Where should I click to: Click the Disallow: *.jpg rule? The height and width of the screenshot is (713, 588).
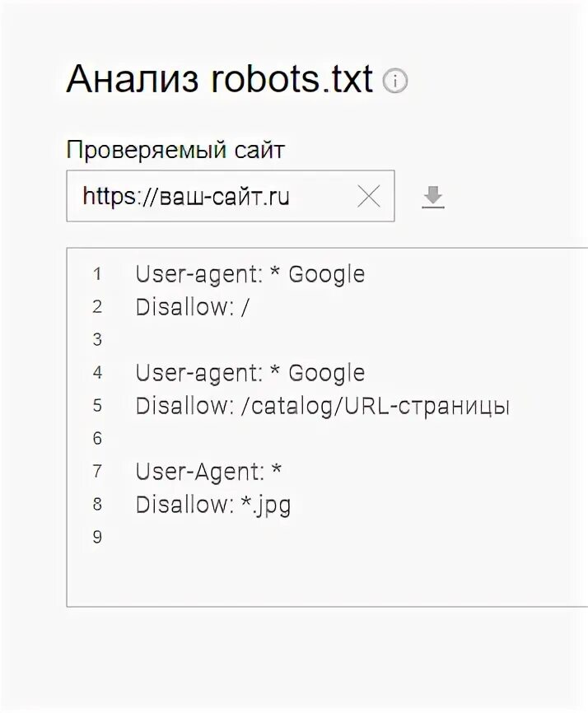click(212, 505)
